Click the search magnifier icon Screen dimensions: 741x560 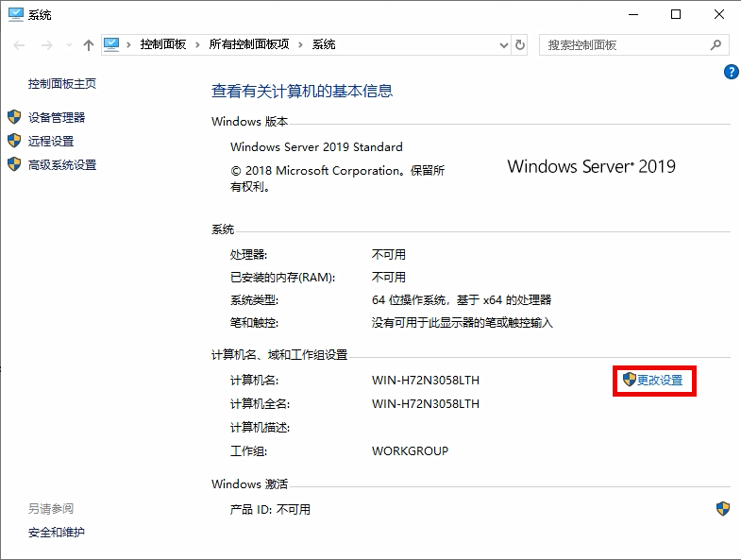coord(716,44)
